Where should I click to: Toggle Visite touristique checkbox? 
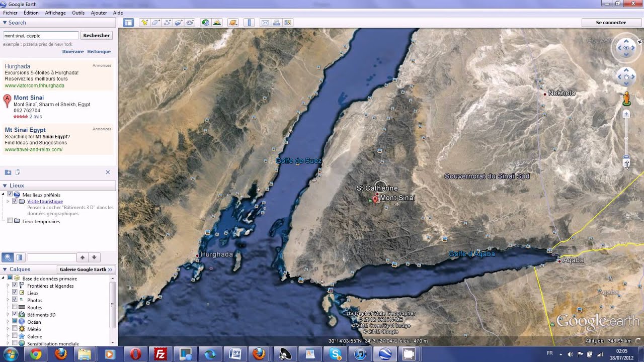tap(15, 201)
